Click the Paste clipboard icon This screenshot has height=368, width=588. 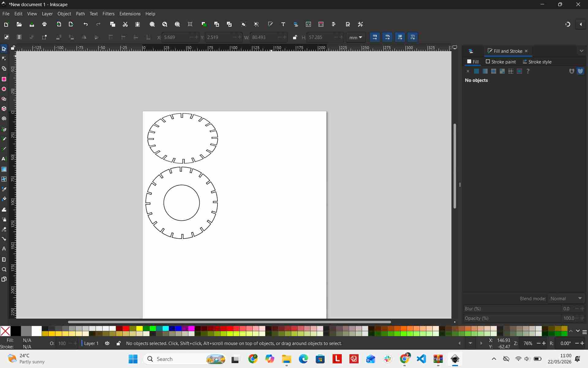tap(138, 24)
